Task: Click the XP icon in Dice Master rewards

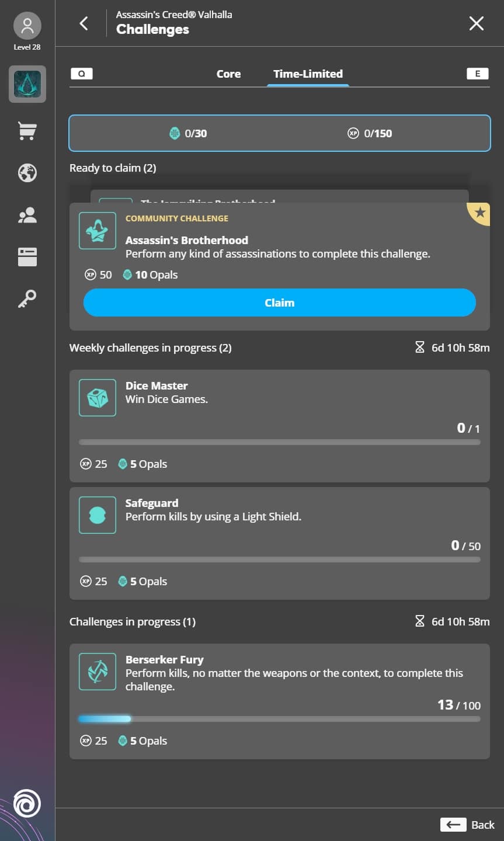Action: pos(86,464)
